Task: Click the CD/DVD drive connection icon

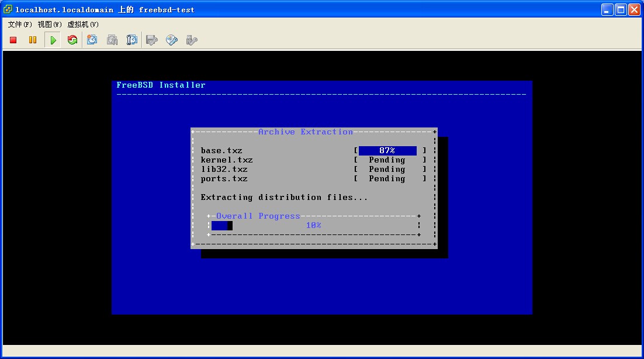Action: pyautogui.click(x=172, y=40)
